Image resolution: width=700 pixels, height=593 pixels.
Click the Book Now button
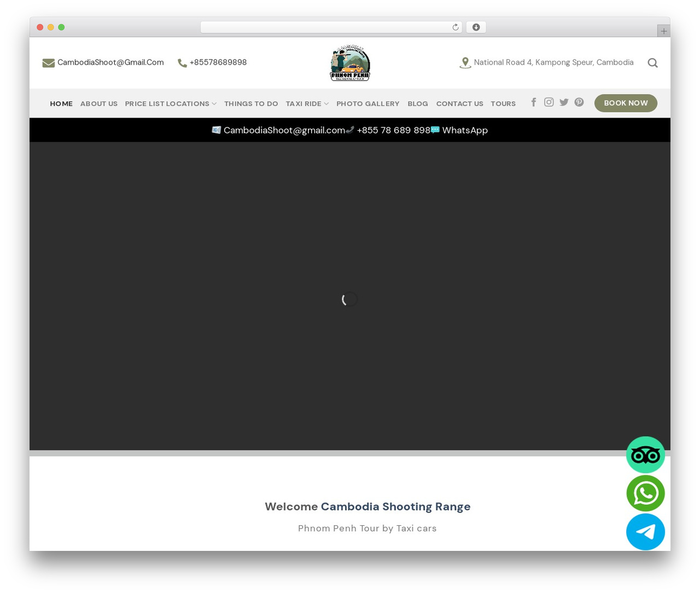coord(626,103)
